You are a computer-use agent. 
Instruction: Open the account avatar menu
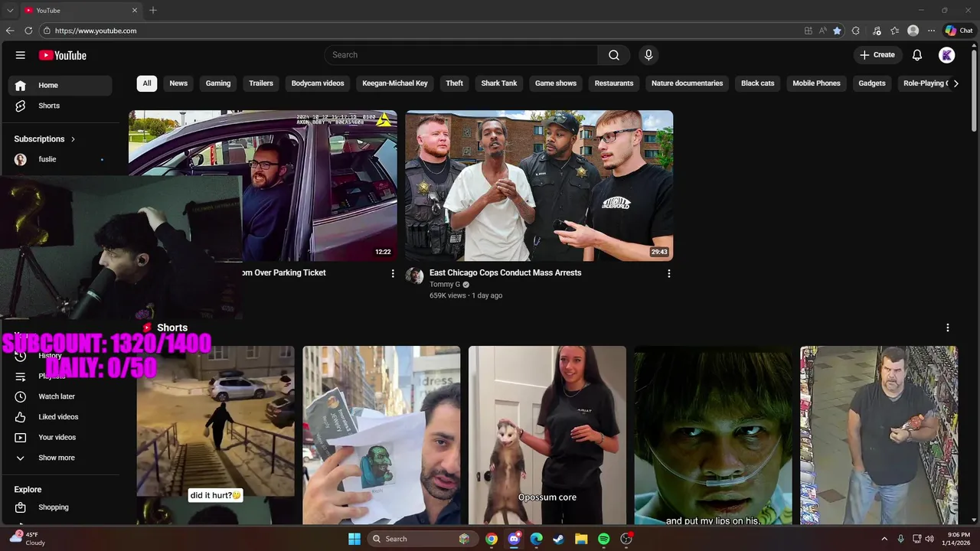click(x=947, y=55)
